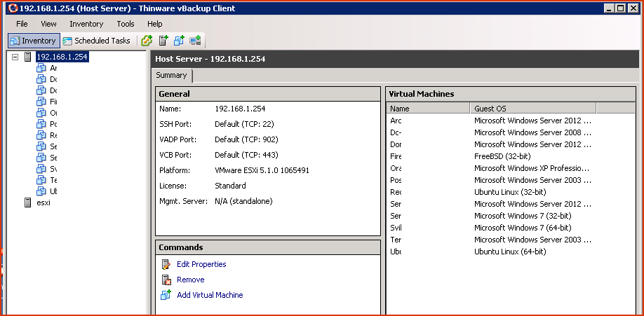The image size is (644, 316).
Task: Click the Edit Properties pencil icon
Action: click(x=166, y=264)
